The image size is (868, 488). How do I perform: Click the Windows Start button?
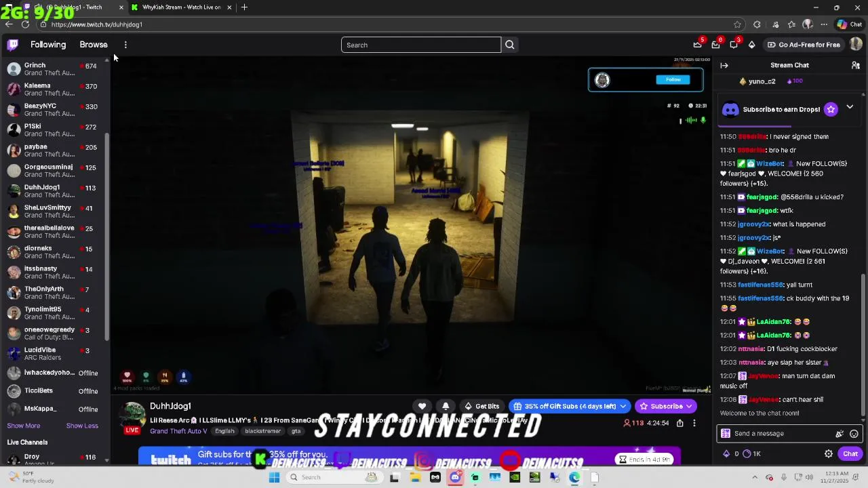pos(274,477)
